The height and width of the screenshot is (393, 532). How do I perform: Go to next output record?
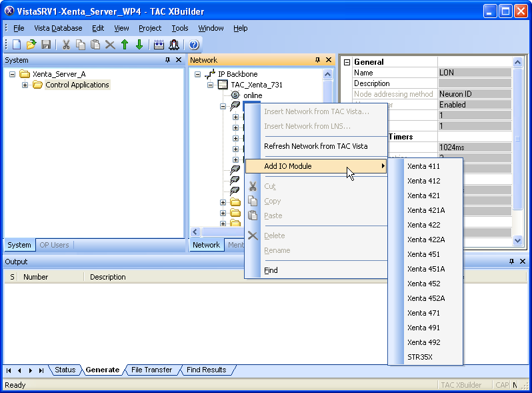tap(31, 370)
